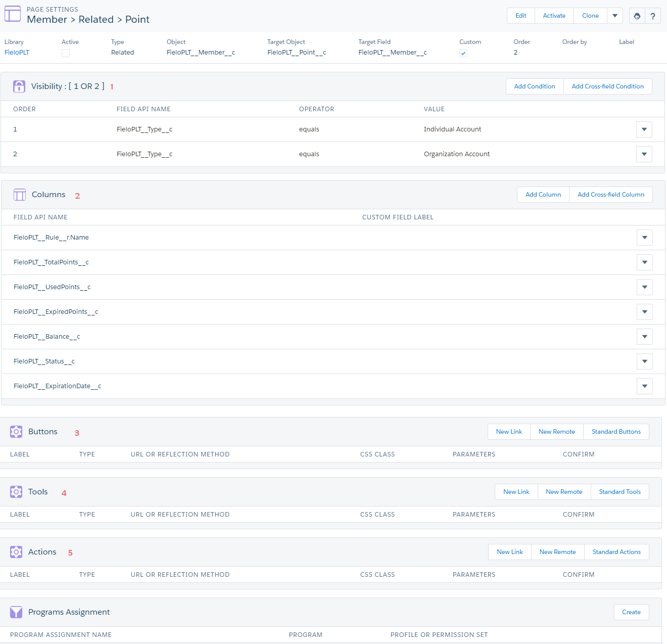Select the FieloPLT__Balance__c column text
Image resolution: width=667 pixels, height=644 pixels.
point(47,337)
